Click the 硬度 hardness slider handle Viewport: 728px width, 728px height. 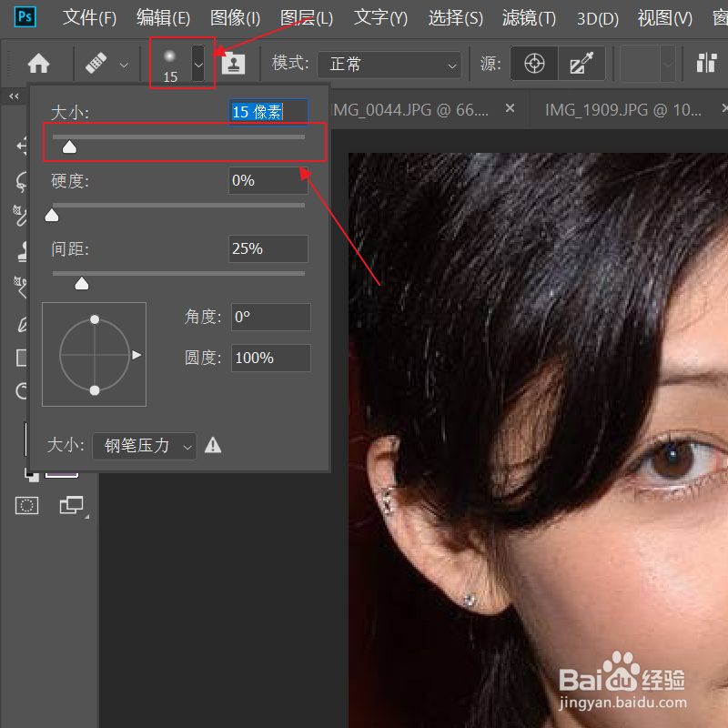coord(52,216)
